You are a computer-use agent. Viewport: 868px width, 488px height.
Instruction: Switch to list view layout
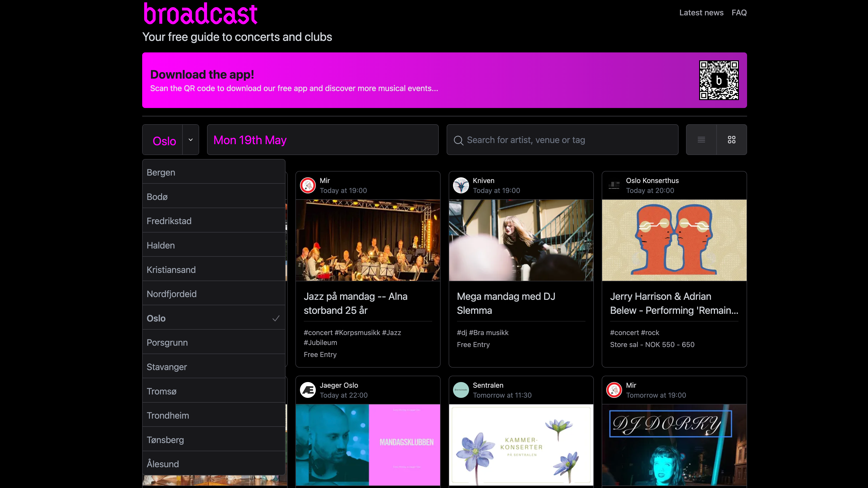(701, 140)
